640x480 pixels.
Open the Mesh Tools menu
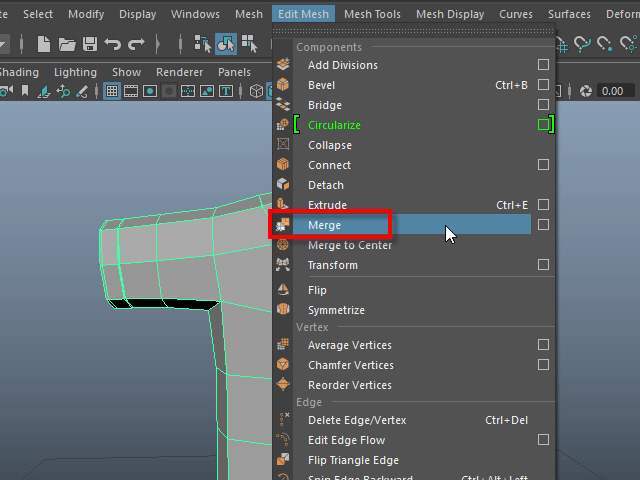point(372,14)
